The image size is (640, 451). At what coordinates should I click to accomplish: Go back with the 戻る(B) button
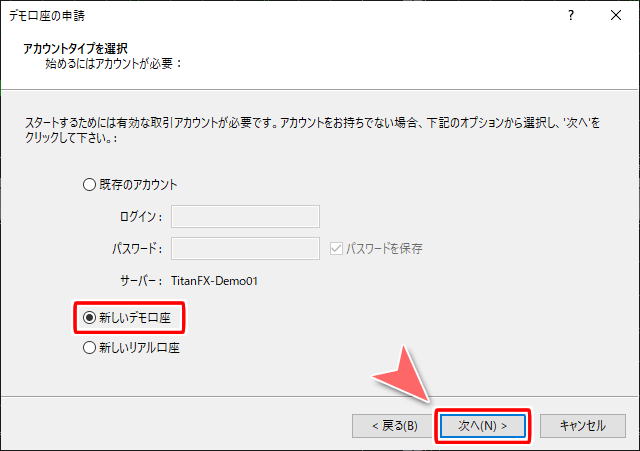click(395, 426)
